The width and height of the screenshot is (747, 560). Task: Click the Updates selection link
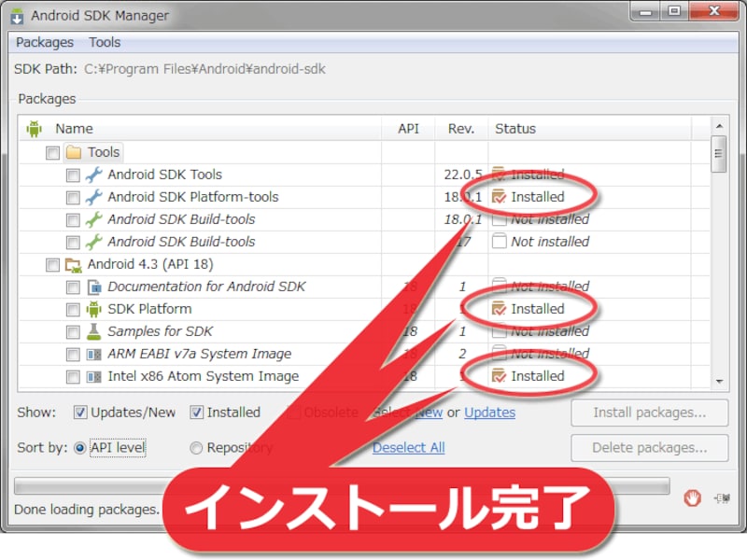tap(489, 413)
